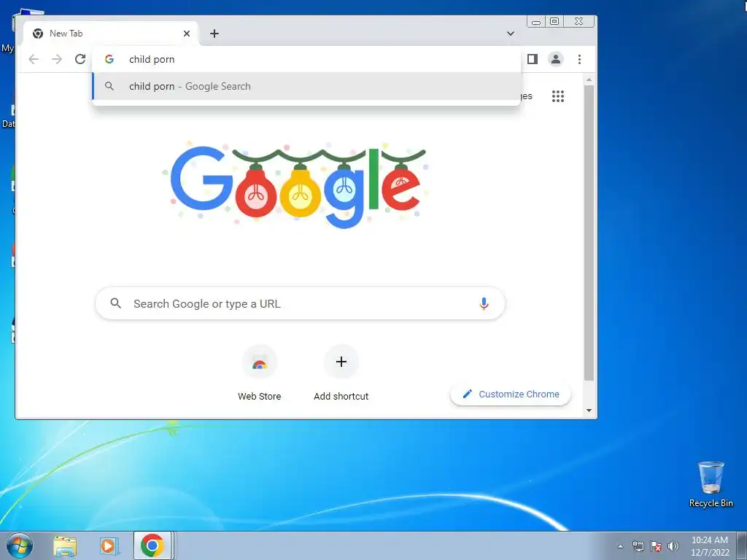Reload the current page
Viewport: 747px width, 560px height.
tap(80, 59)
